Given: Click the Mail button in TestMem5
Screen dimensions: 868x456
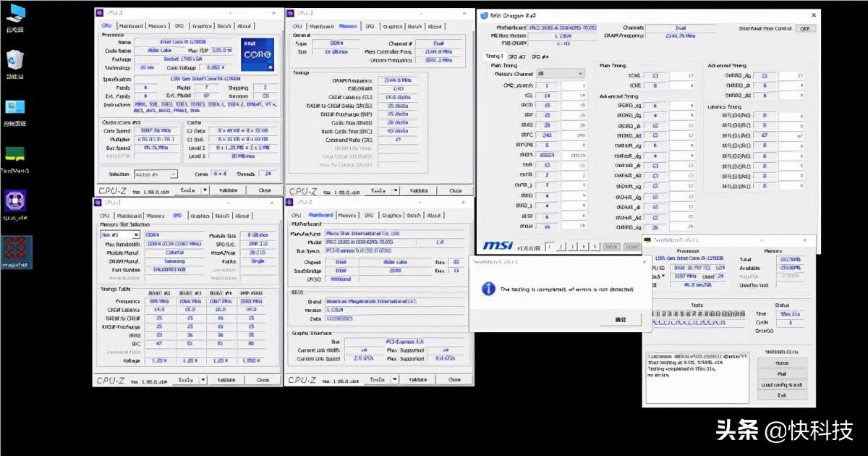Looking at the screenshot, I should (781, 373).
